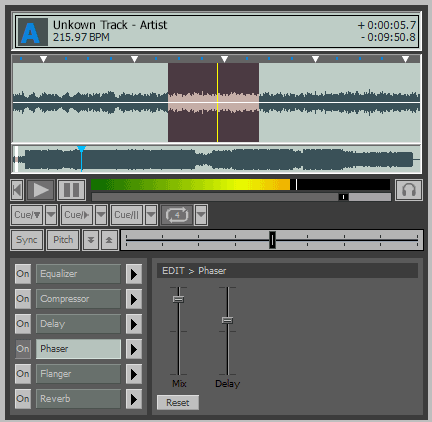Open dropdown next to Cue/▶ button
The image size is (432, 422).
pyautogui.click(x=101, y=215)
